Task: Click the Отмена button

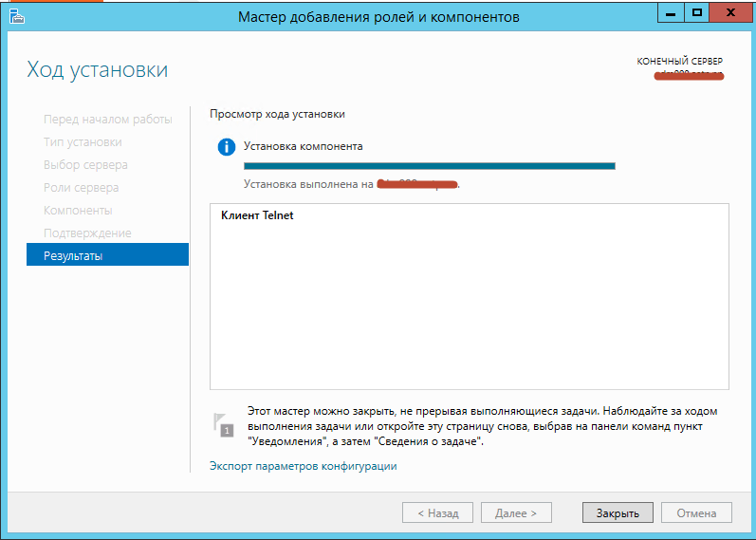Action: [x=696, y=513]
